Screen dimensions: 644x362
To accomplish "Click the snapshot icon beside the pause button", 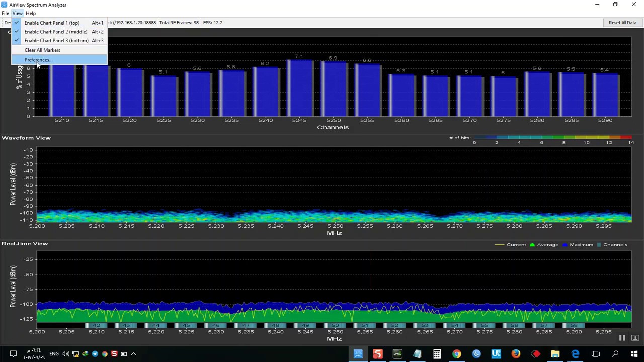I will point(635,338).
